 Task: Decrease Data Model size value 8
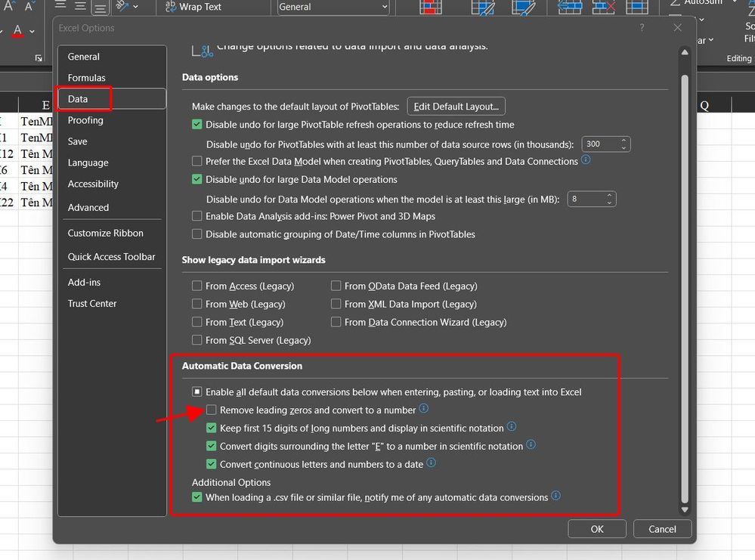point(609,203)
